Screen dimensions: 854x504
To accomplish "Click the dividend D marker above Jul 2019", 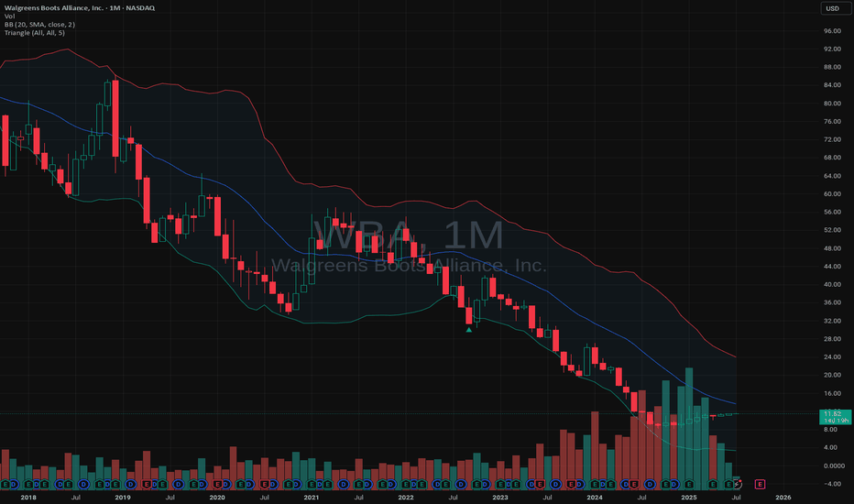I will (178, 484).
